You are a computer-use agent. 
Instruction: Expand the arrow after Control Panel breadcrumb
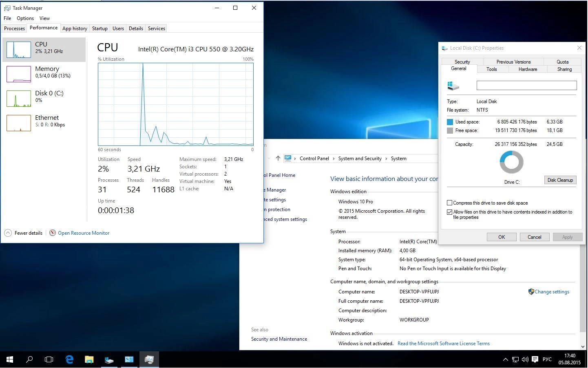[x=334, y=159]
